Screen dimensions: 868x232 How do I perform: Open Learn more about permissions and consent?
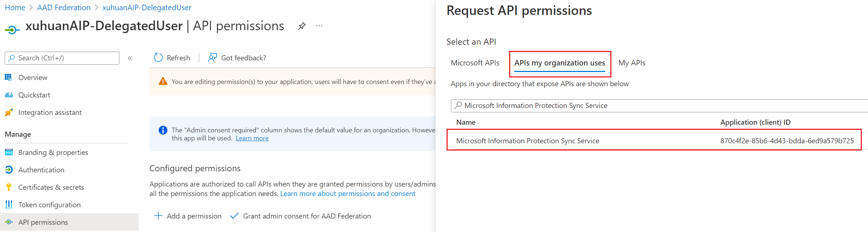tap(348, 194)
